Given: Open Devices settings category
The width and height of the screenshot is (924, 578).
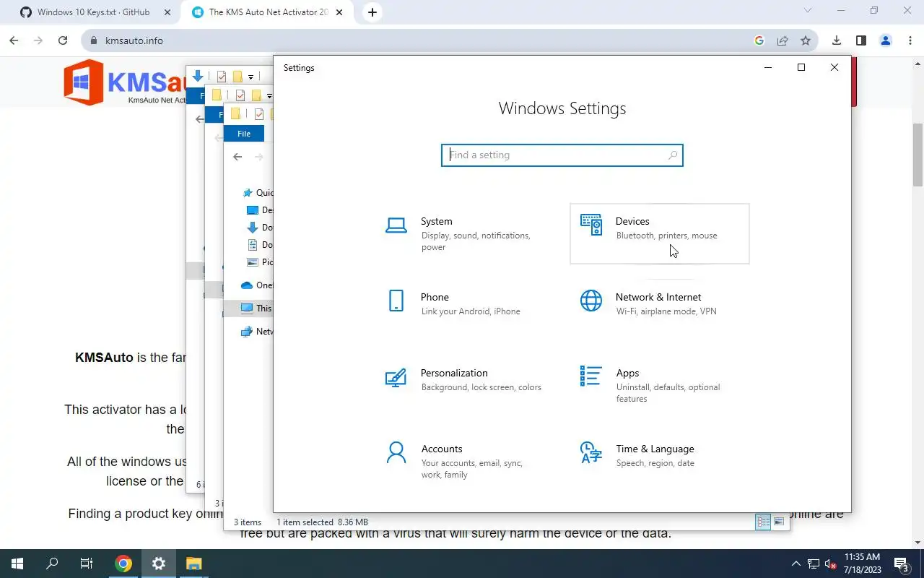Looking at the screenshot, I should [660, 233].
